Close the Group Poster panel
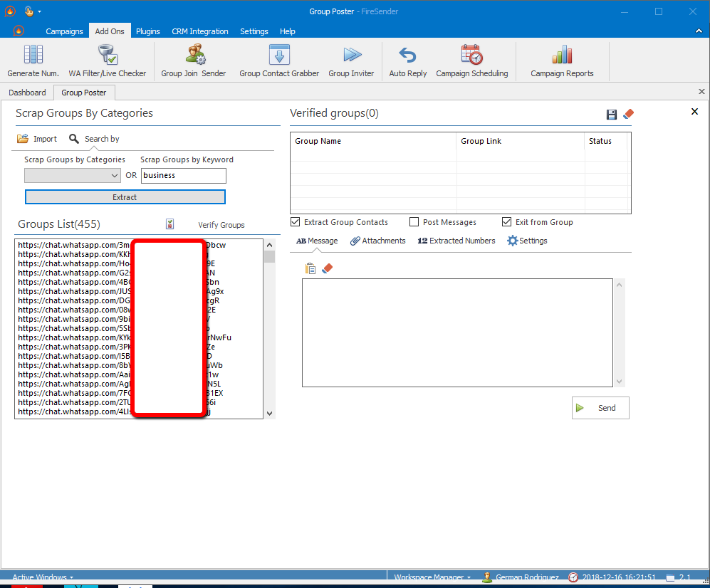 pos(694,111)
